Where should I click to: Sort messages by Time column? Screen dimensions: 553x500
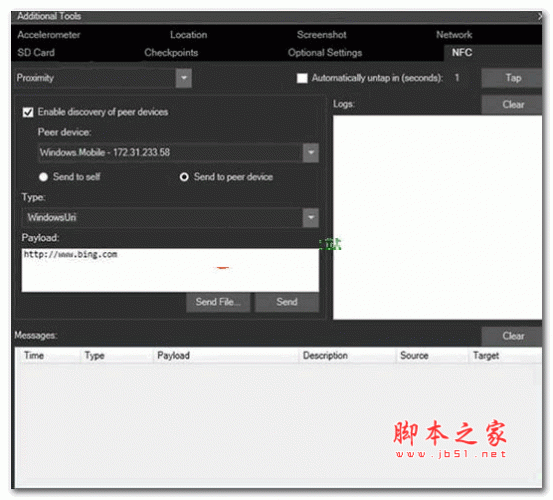point(49,355)
